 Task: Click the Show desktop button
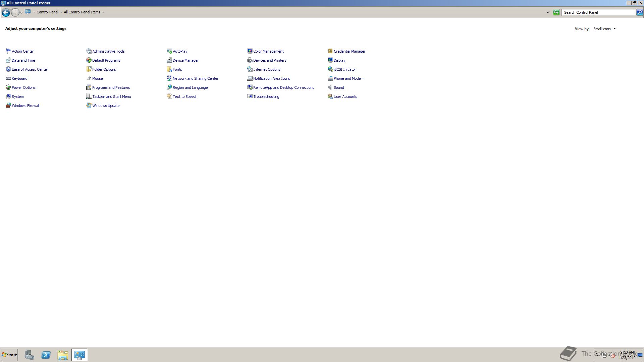(640, 355)
